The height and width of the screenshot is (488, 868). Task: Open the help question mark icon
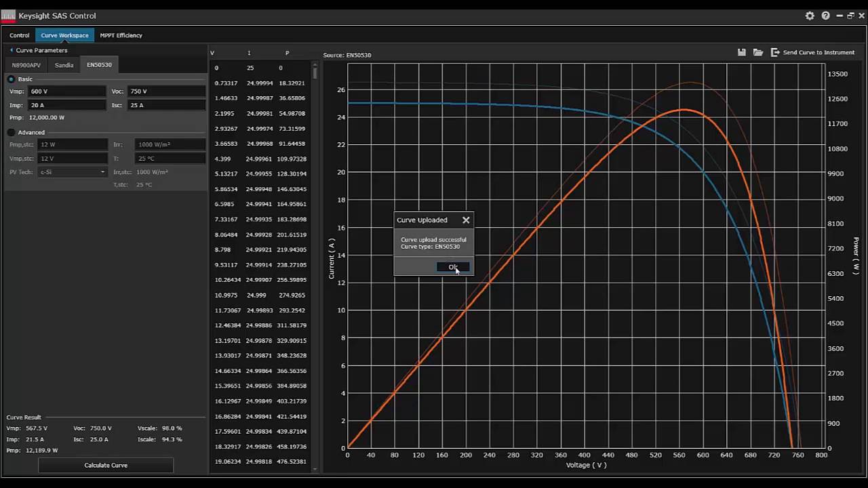825,16
